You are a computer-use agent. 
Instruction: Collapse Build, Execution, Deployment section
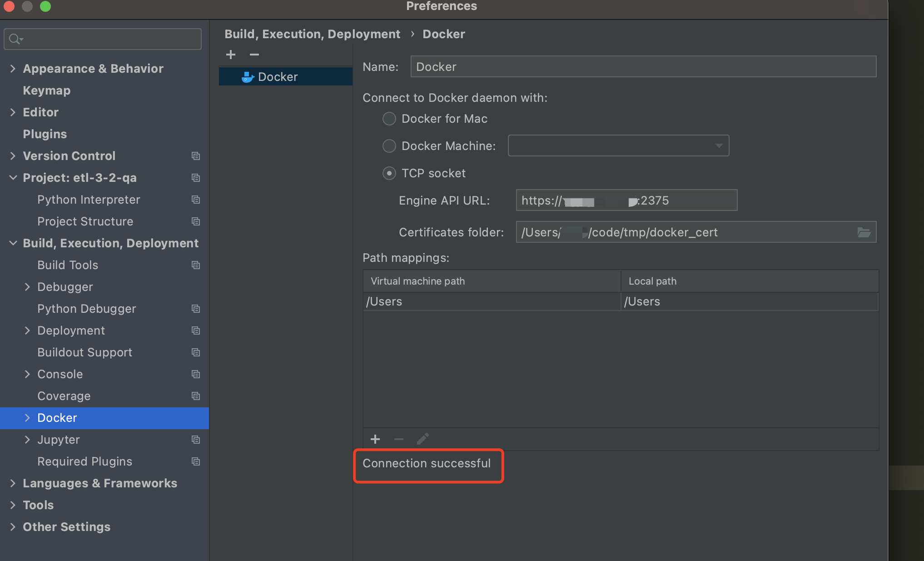point(13,243)
